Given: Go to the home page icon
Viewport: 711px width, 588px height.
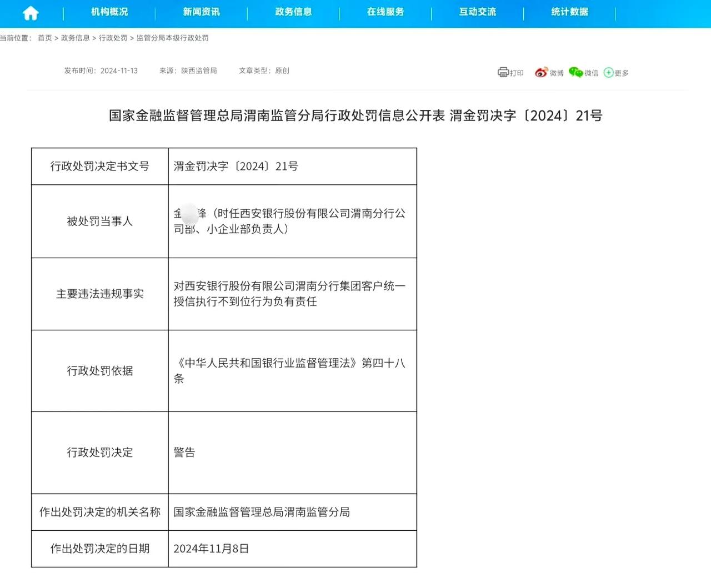Looking at the screenshot, I should point(31,13).
